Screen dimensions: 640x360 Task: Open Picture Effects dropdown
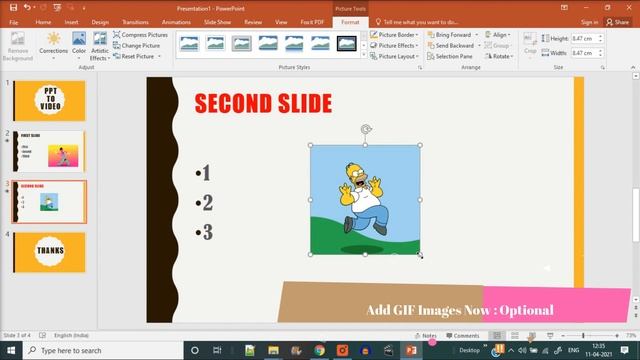(394, 45)
